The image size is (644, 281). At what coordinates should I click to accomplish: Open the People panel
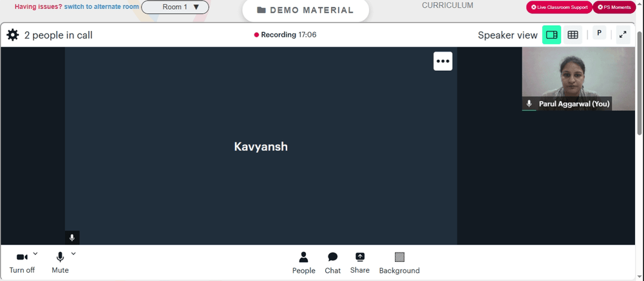tap(303, 263)
